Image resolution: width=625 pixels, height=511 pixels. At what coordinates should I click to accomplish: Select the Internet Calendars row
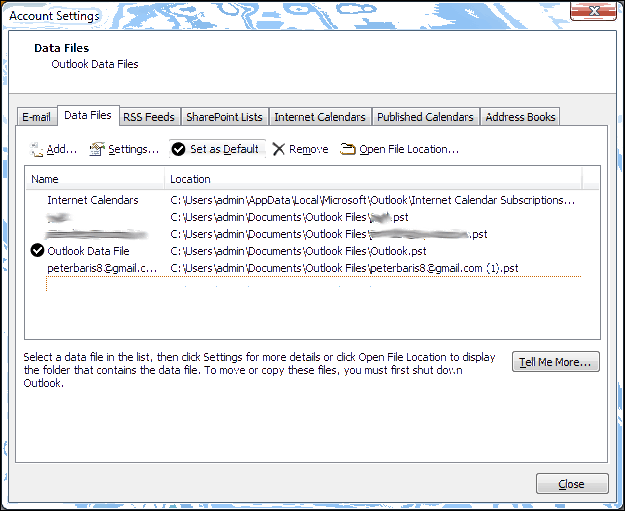[304, 200]
